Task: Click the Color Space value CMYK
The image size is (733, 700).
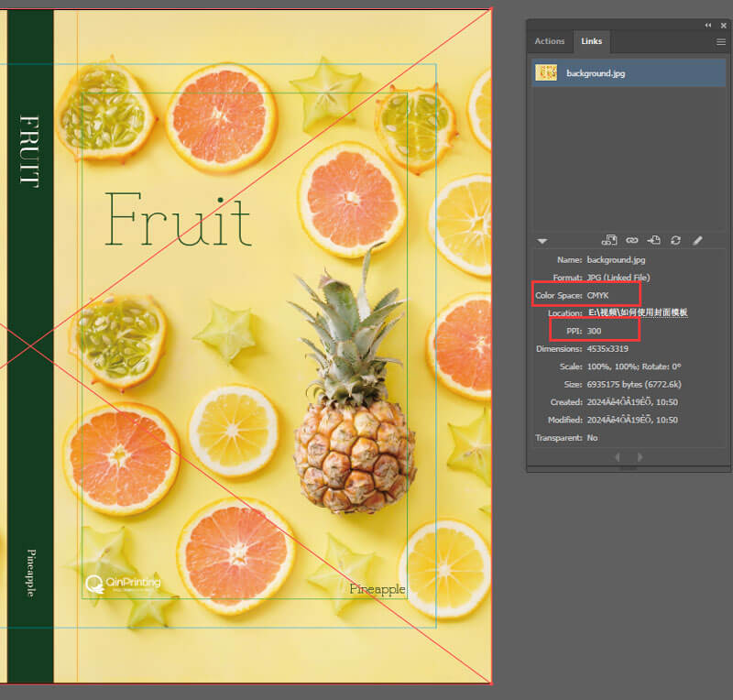Action: coord(598,296)
